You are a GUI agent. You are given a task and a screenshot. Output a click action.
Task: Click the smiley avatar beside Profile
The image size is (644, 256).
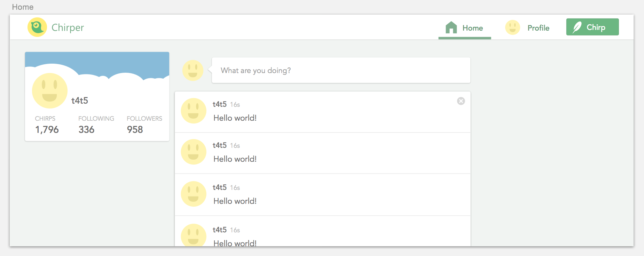[x=512, y=27]
